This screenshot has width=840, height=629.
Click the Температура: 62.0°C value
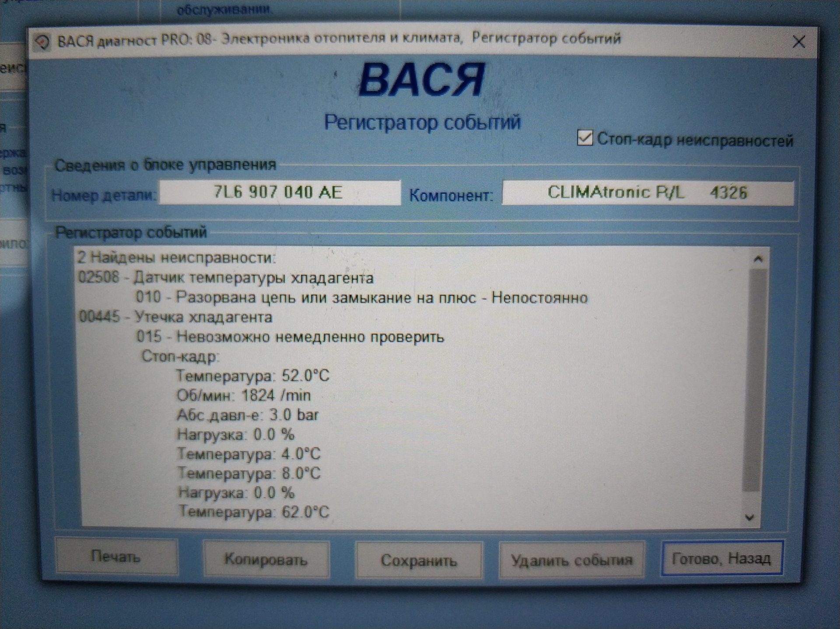[254, 511]
